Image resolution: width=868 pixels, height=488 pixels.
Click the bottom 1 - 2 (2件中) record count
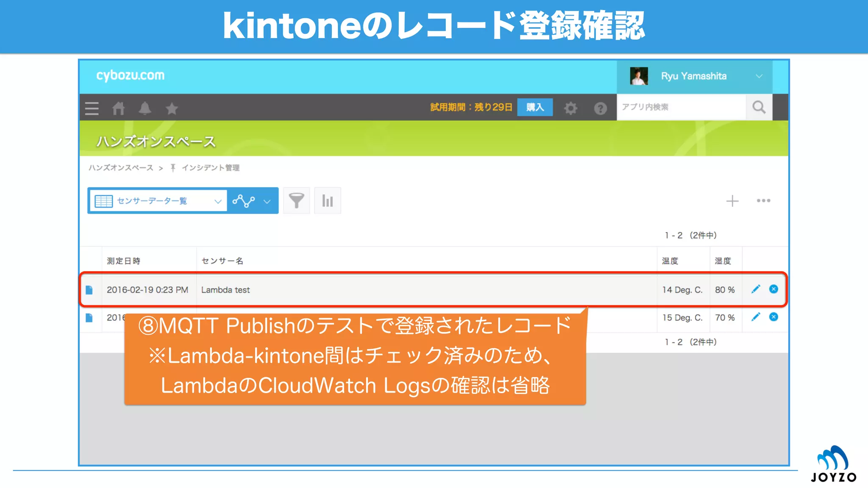[690, 342]
